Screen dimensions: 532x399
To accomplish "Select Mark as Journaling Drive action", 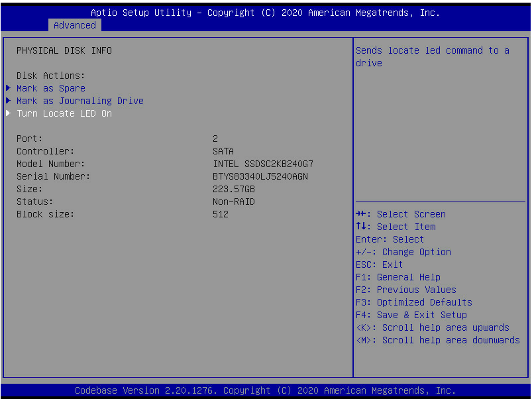I will [80, 101].
